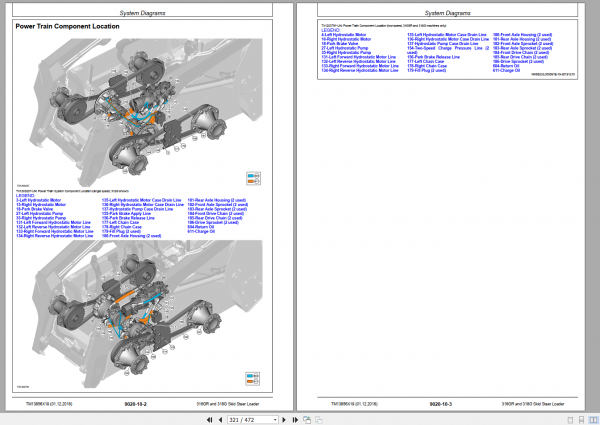Viewport: 600px width, 425px height.
Task: Switch to continuous scrolling page view
Action: click(581, 420)
